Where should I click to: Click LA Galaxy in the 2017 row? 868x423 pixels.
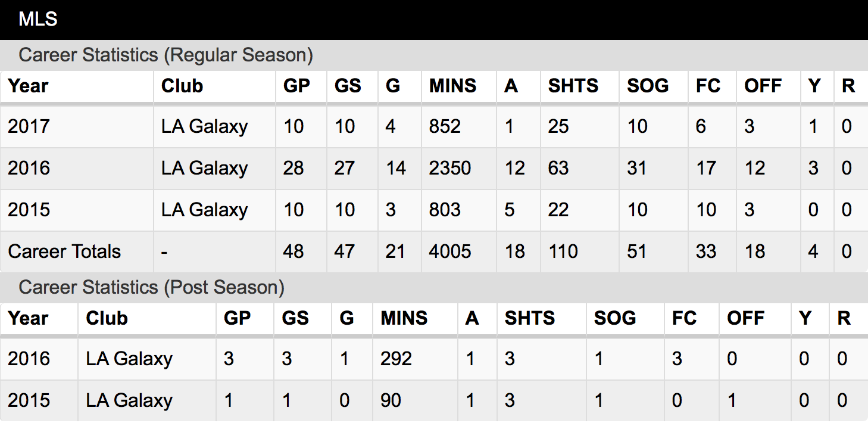(x=204, y=126)
